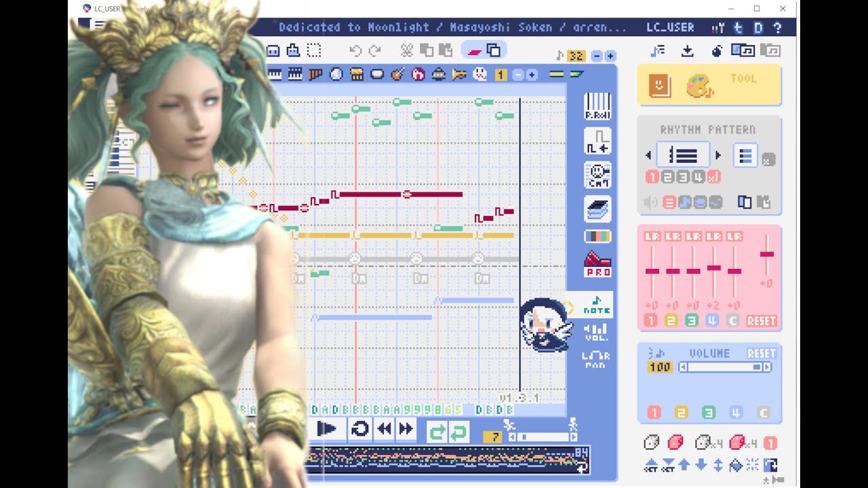Image resolution: width=868 pixels, height=488 pixels.
Task: Open the PRO red shoe panel
Action: coord(597,264)
